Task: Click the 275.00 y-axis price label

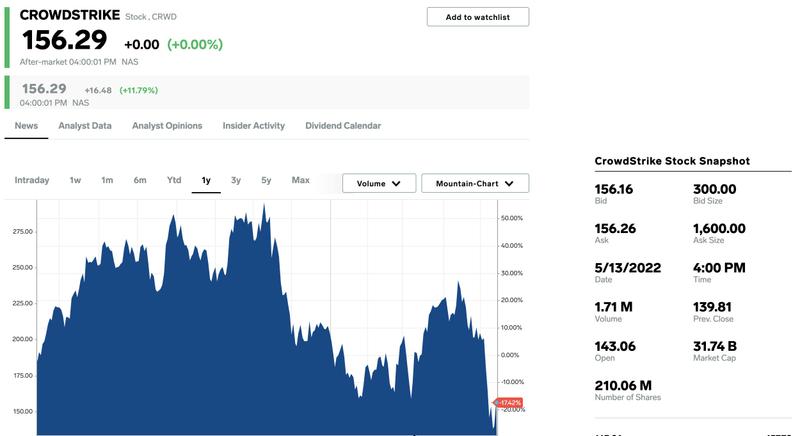Action: (22, 232)
